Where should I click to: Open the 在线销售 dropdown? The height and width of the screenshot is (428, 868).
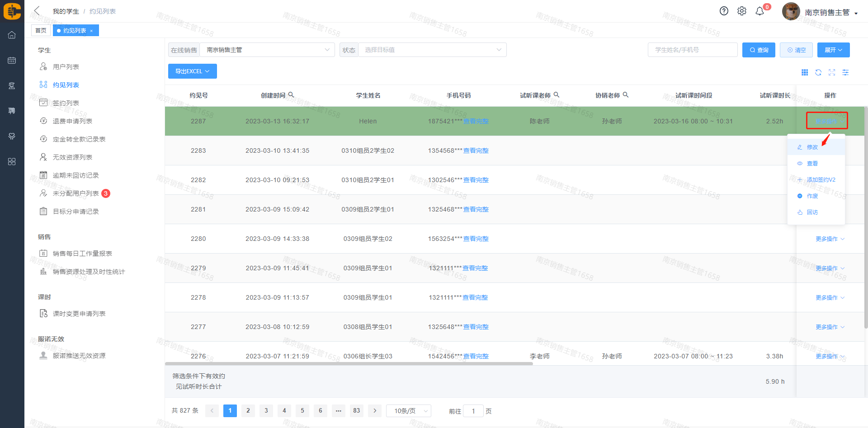(267, 50)
